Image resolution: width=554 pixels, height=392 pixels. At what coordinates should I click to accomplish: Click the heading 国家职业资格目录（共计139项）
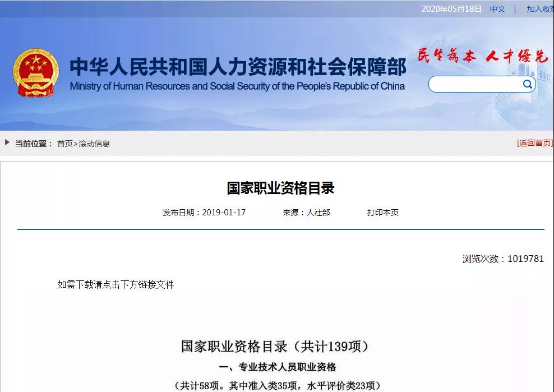pos(276,346)
